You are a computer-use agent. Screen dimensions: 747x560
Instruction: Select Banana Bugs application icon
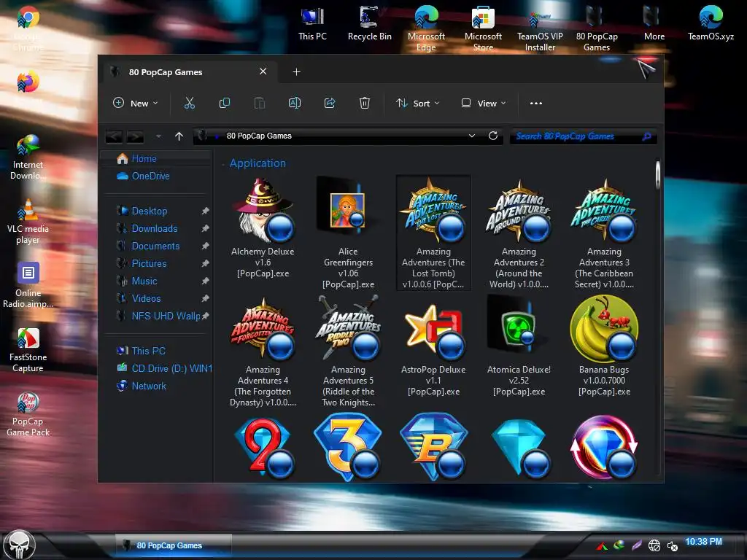pos(604,346)
